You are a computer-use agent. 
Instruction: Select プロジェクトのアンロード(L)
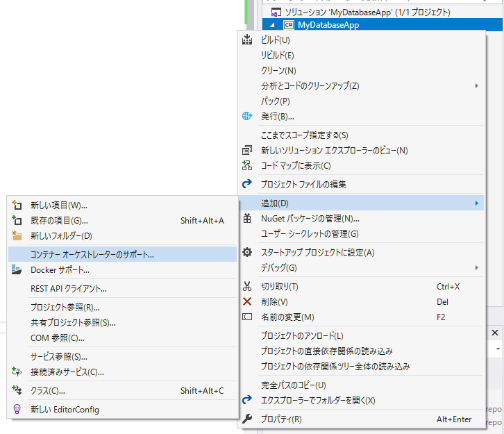click(361, 335)
